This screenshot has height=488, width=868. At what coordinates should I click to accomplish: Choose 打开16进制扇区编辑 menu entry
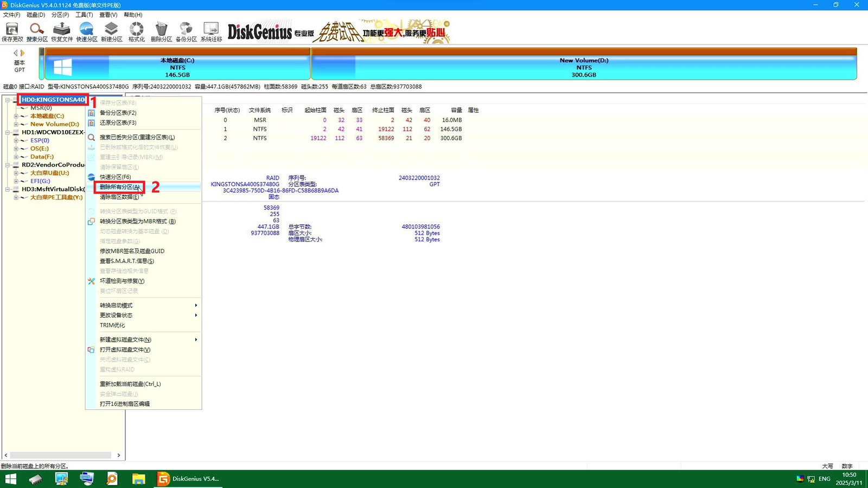click(x=144, y=404)
